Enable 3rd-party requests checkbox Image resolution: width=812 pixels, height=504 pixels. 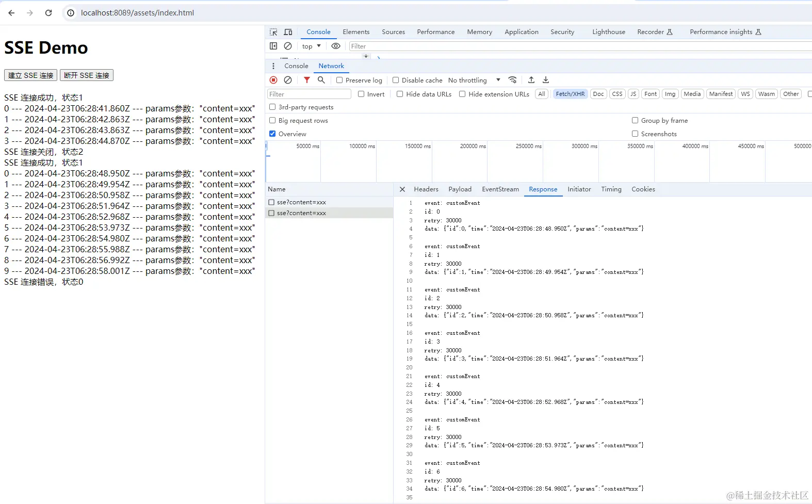point(272,107)
